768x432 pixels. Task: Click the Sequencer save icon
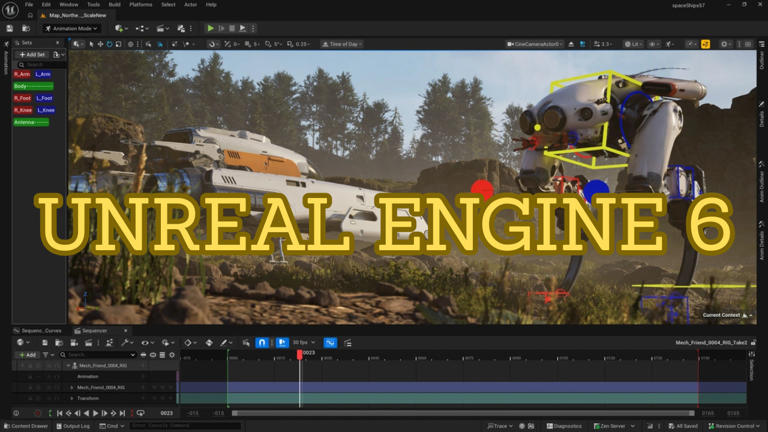click(x=45, y=343)
